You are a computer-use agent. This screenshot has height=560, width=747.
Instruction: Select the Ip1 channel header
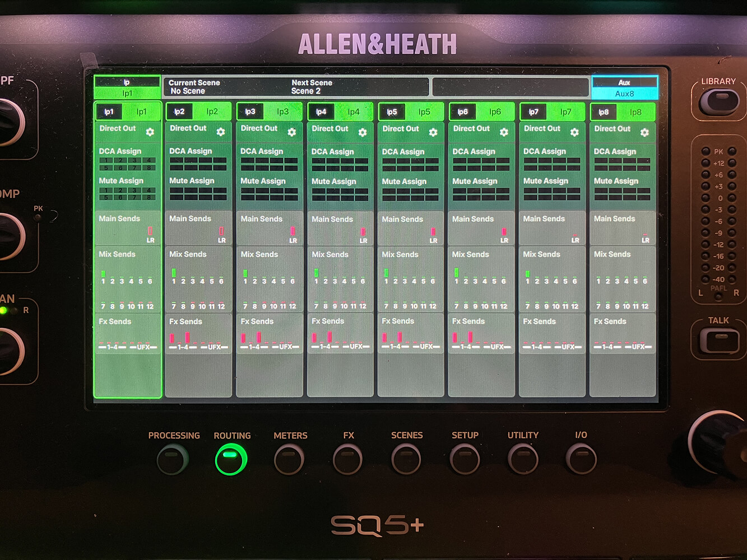[128, 111]
